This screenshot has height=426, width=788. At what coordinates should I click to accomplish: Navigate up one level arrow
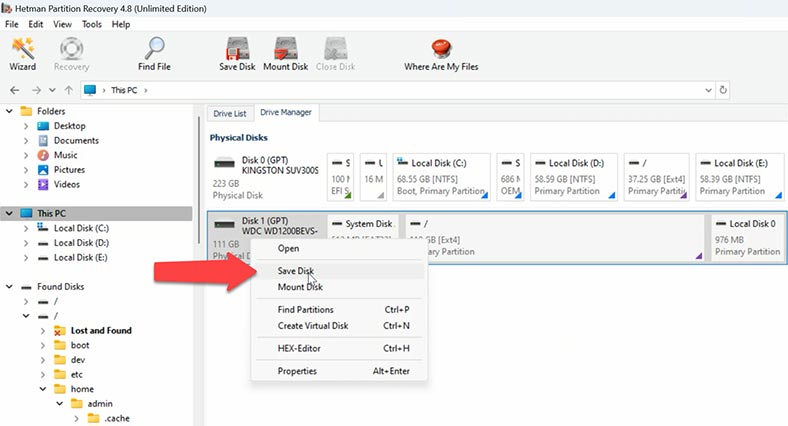click(x=69, y=90)
